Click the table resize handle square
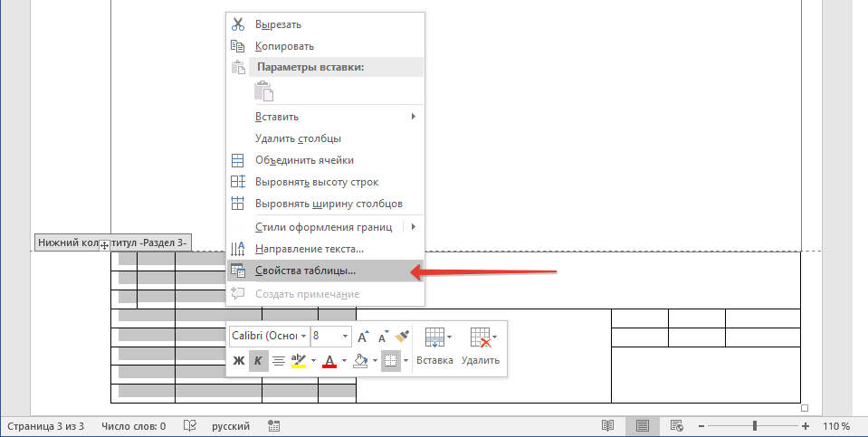 [805, 408]
